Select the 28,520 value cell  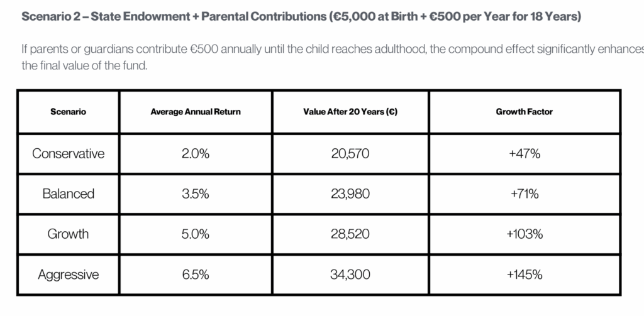[350, 234]
